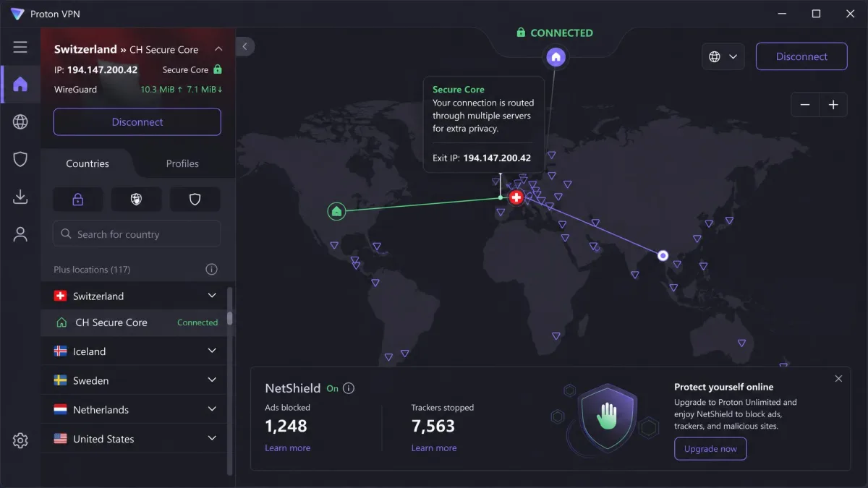Open the account profile sidebar icon
Screen dimensions: 868x488
pyautogui.click(x=20, y=234)
